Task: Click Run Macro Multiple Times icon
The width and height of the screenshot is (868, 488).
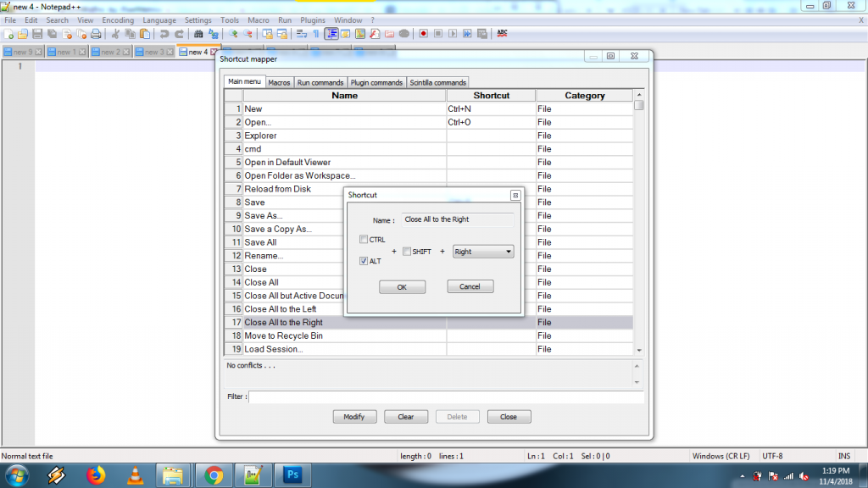Action: click(x=467, y=34)
